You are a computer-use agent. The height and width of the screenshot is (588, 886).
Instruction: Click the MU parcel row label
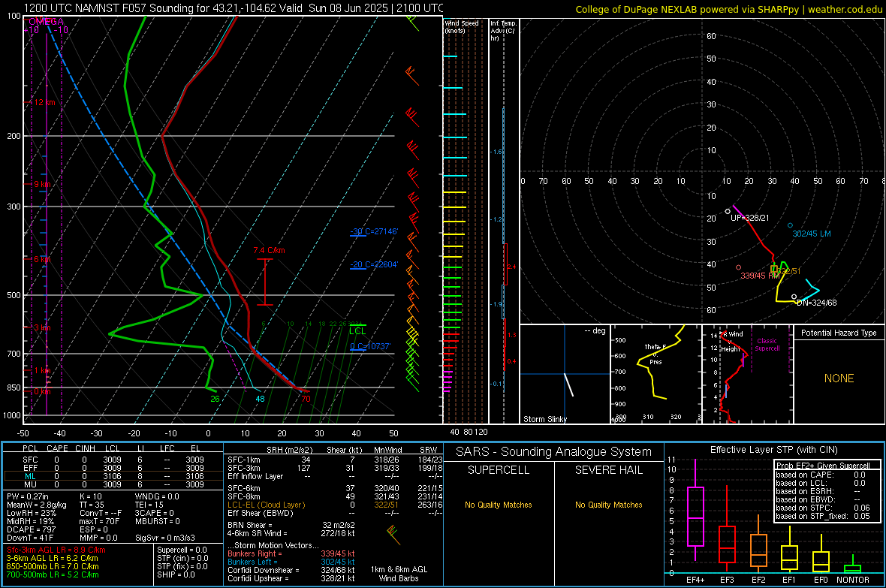pos(30,484)
